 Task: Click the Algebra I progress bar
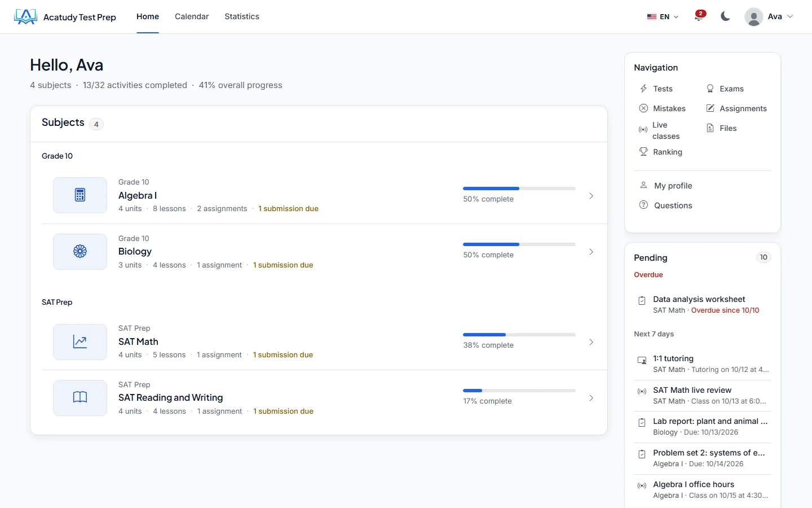pyautogui.click(x=519, y=189)
